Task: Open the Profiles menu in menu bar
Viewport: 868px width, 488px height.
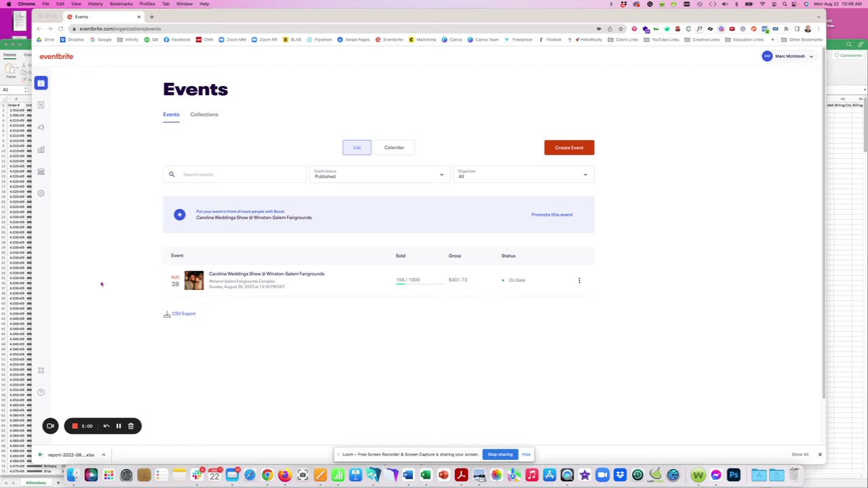Action: 147,4
